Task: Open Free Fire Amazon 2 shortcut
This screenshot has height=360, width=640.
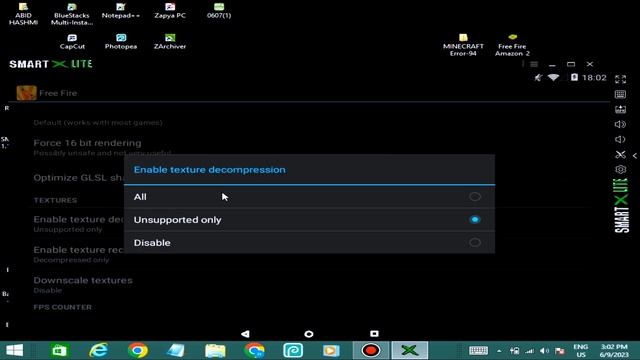Action: [x=512, y=45]
